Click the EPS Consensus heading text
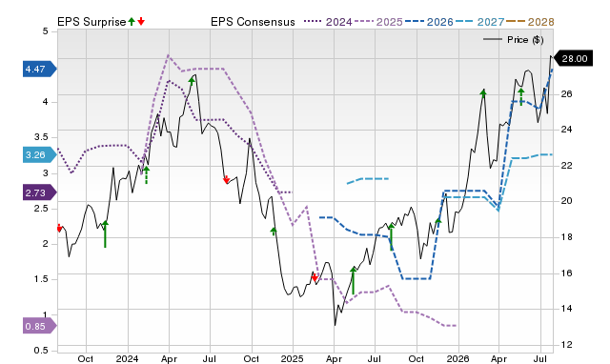610x364 pixels. (x=253, y=22)
